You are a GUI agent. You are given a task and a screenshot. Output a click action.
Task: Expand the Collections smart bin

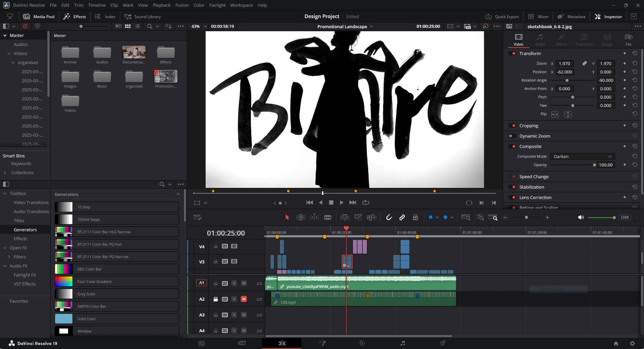click(5, 172)
